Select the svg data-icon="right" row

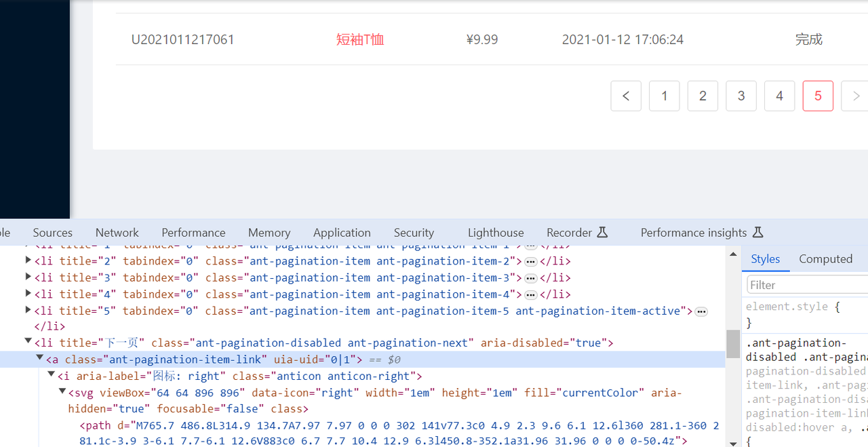pos(363,401)
